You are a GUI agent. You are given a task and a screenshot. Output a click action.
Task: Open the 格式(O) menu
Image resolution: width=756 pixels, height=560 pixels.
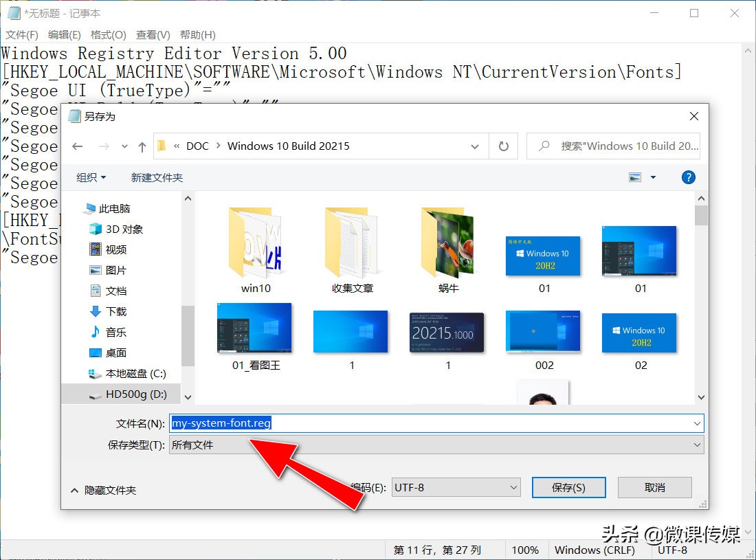107,34
